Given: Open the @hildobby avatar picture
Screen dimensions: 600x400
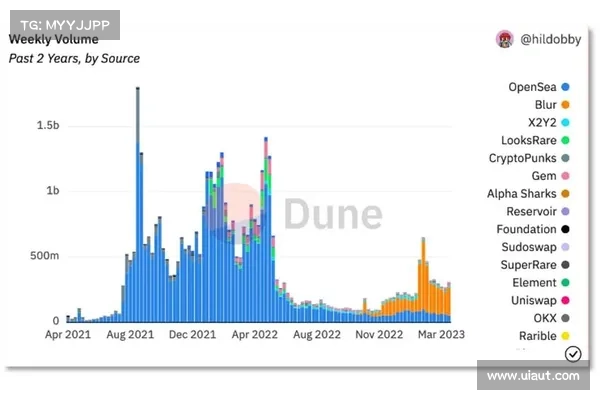Looking at the screenshot, I should coord(505,39).
